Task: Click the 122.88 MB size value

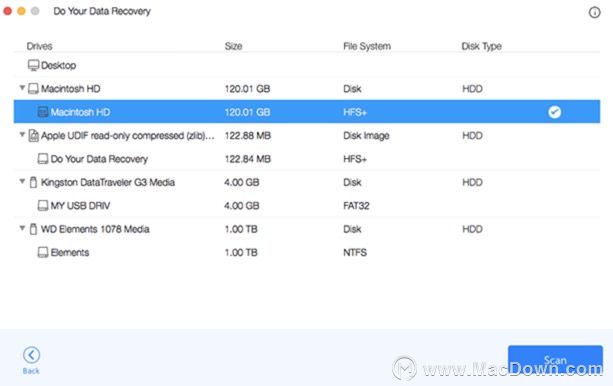Action: pyautogui.click(x=247, y=136)
